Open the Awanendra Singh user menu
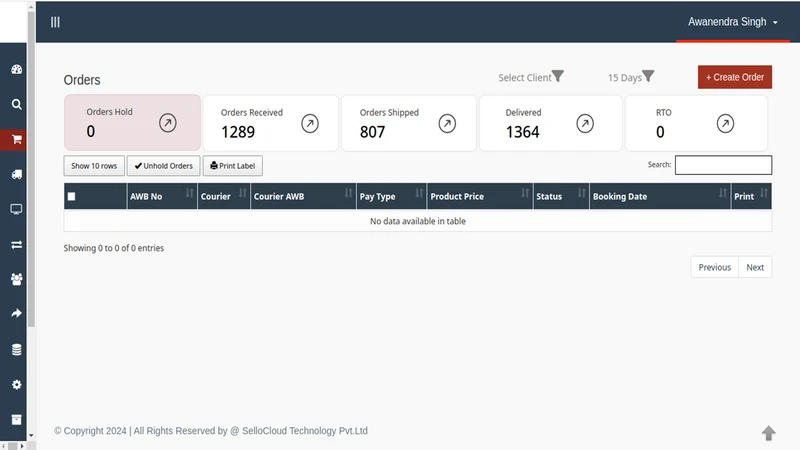The image size is (800, 450). point(733,22)
